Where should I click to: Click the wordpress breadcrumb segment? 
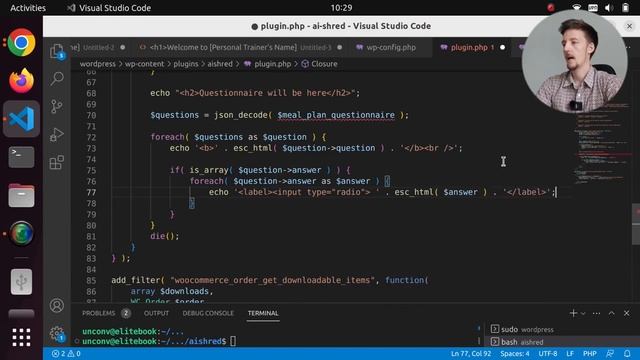coord(98,64)
